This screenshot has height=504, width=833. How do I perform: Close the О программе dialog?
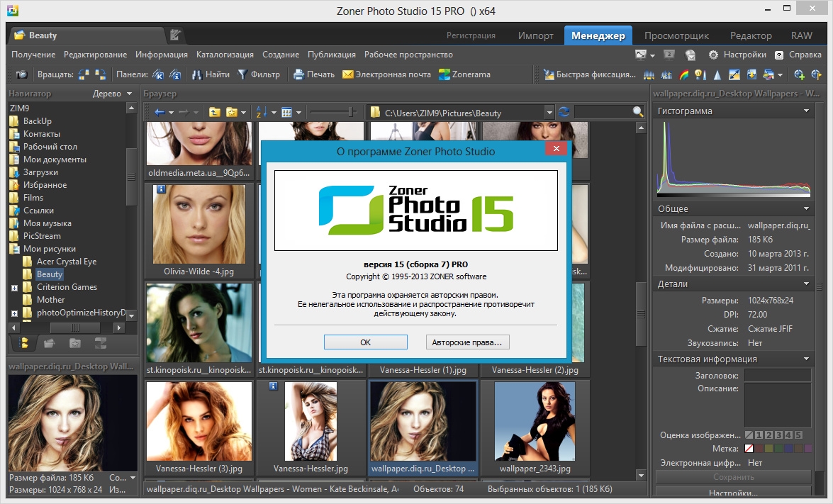557,149
